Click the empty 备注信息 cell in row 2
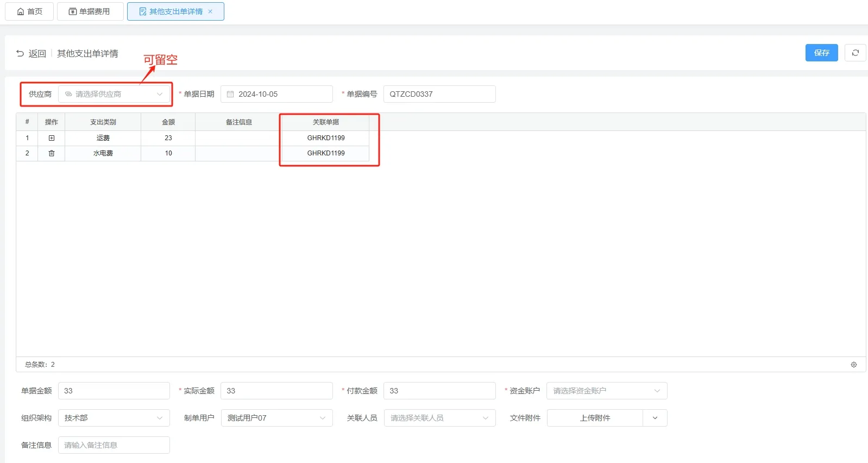 (239, 153)
